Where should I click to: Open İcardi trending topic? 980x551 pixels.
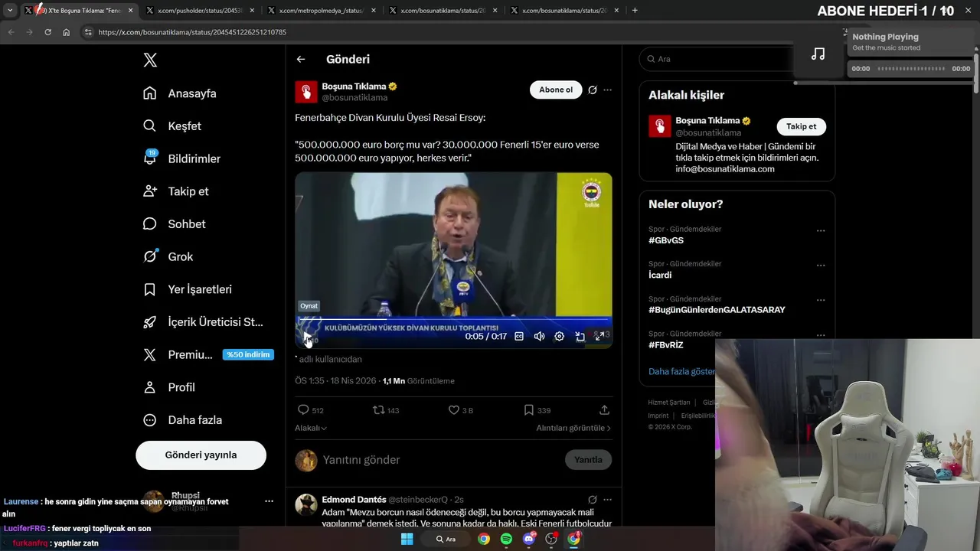point(660,275)
